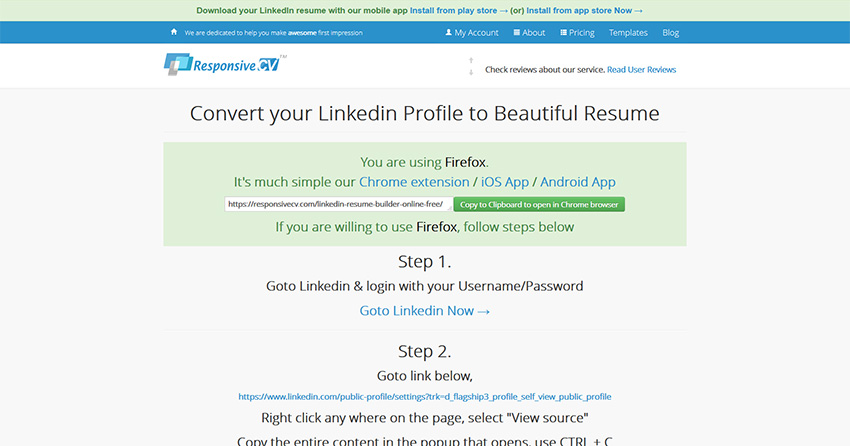Viewport: 850px width, 446px height.
Task: Click the home icon in navigation bar
Action: [x=174, y=32]
